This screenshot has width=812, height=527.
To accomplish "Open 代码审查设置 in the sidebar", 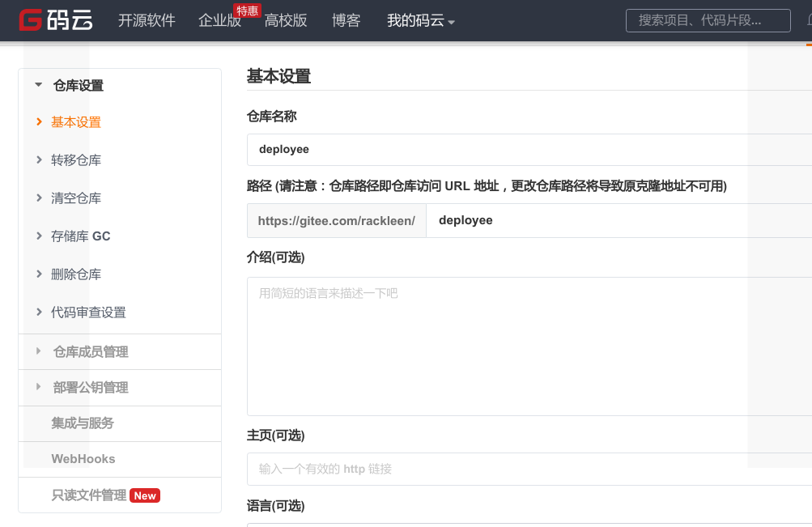I will [88, 312].
